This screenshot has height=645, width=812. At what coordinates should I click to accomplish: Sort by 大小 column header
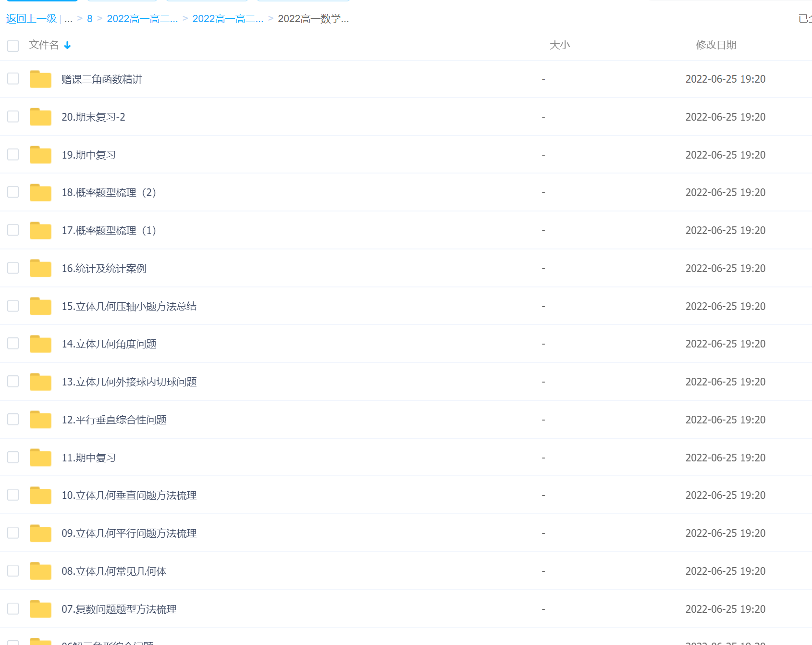point(560,45)
